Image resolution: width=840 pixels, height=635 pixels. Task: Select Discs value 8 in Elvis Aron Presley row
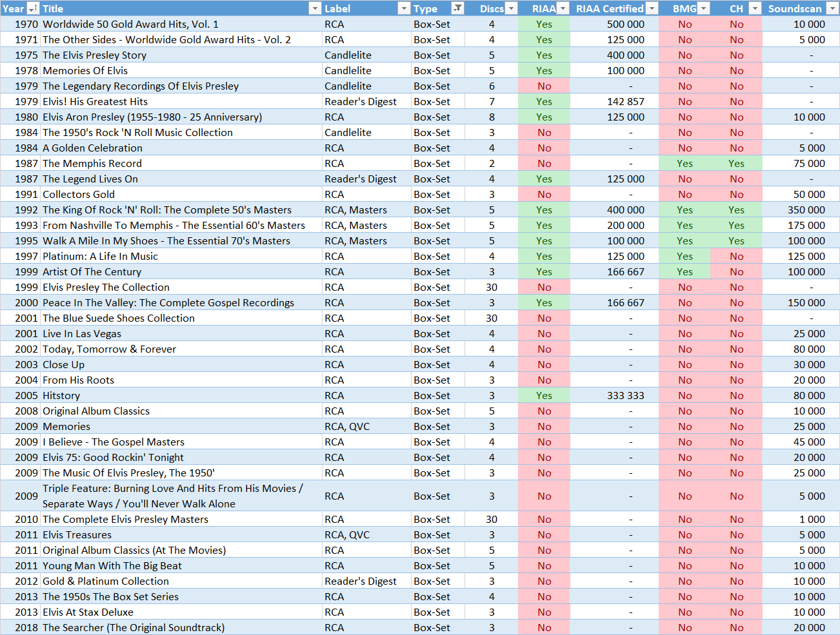click(x=492, y=117)
